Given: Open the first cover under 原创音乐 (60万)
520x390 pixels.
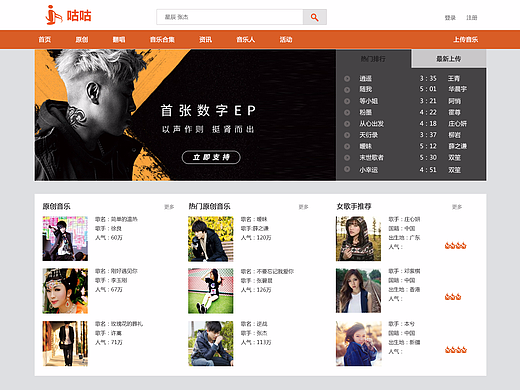Looking at the screenshot, I should (x=65, y=238).
